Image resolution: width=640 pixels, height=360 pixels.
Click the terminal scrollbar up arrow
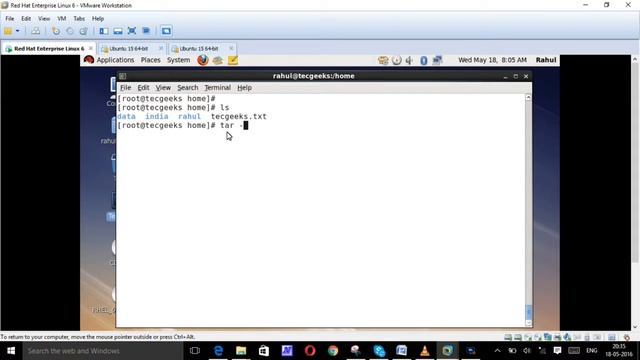[528, 98]
